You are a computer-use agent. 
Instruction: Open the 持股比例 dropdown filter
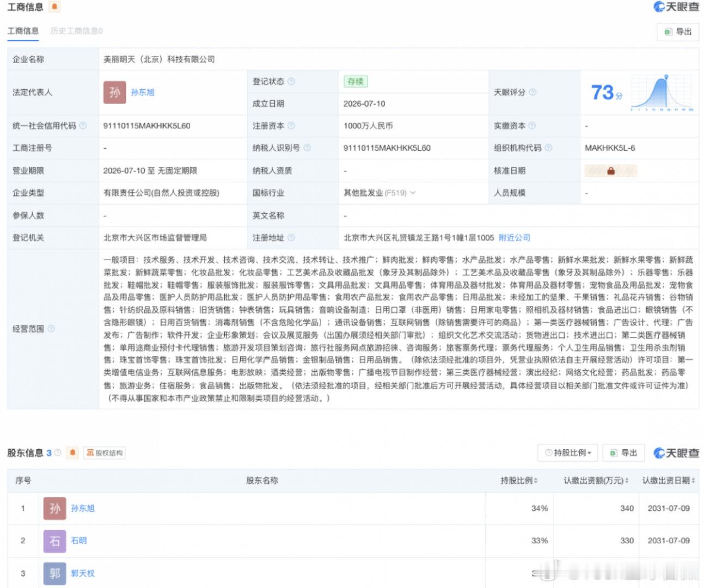568,452
